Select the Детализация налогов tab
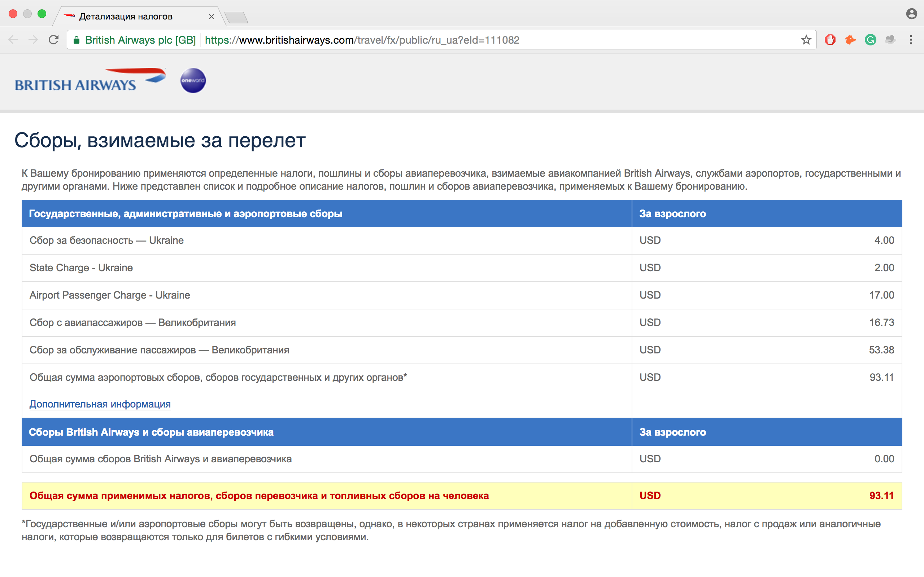924x577 pixels. tap(126, 17)
